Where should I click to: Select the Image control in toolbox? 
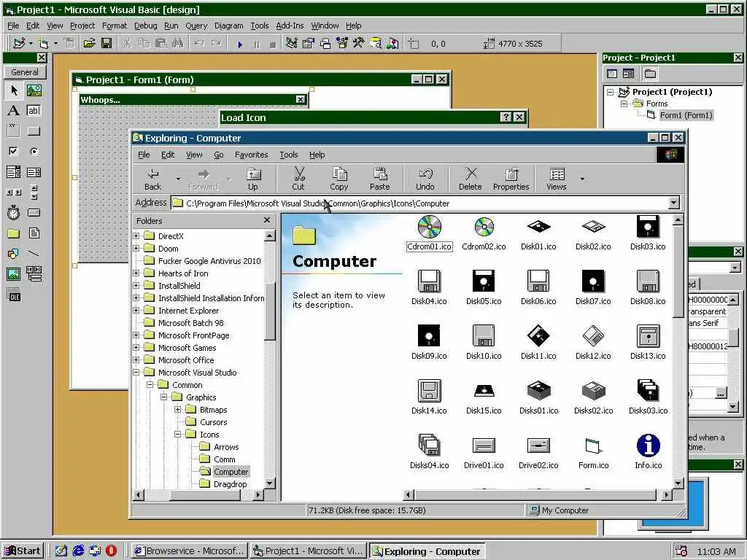[x=13, y=274]
